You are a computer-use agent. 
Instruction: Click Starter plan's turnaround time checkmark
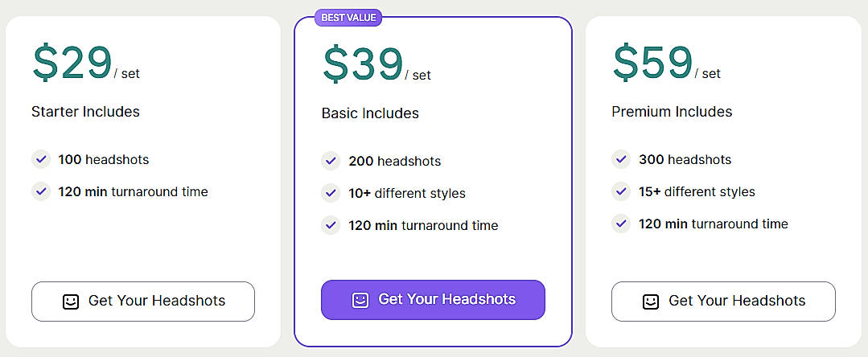pyautogui.click(x=41, y=191)
